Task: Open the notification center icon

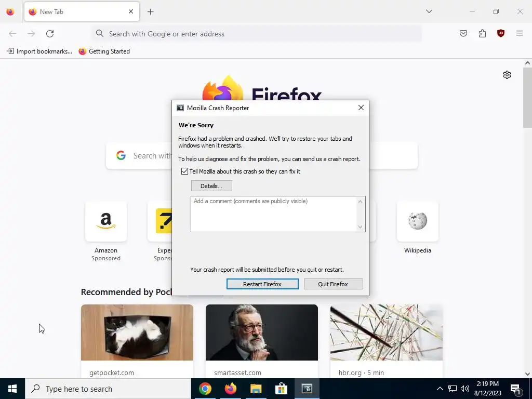Action: coord(515,389)
